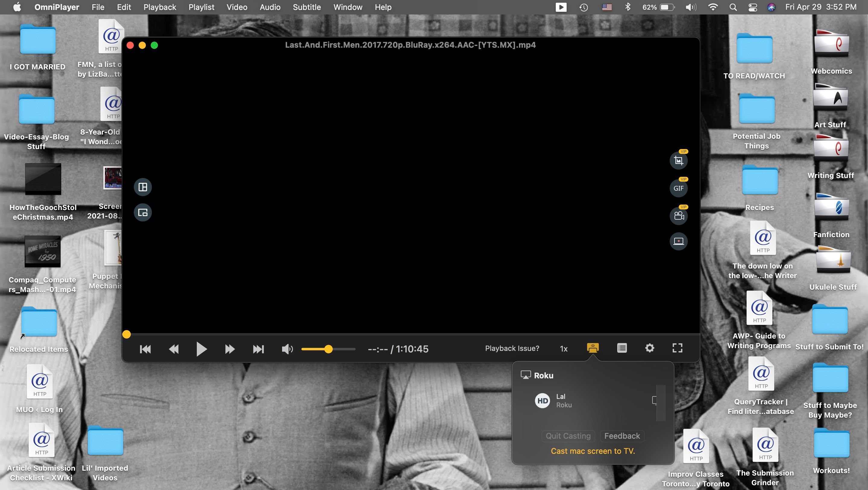This screenshot has width=868, height=490.
Task: Select the Lal Roku device
Action: [563, 400]
